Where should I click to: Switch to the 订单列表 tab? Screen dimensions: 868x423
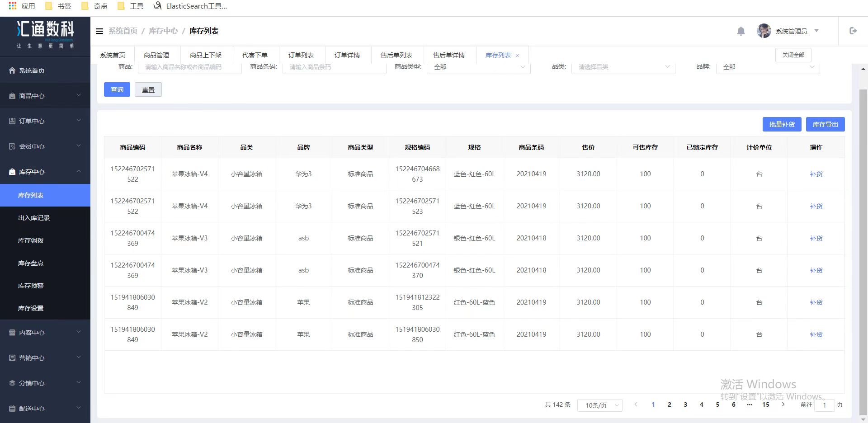(301, 55)
